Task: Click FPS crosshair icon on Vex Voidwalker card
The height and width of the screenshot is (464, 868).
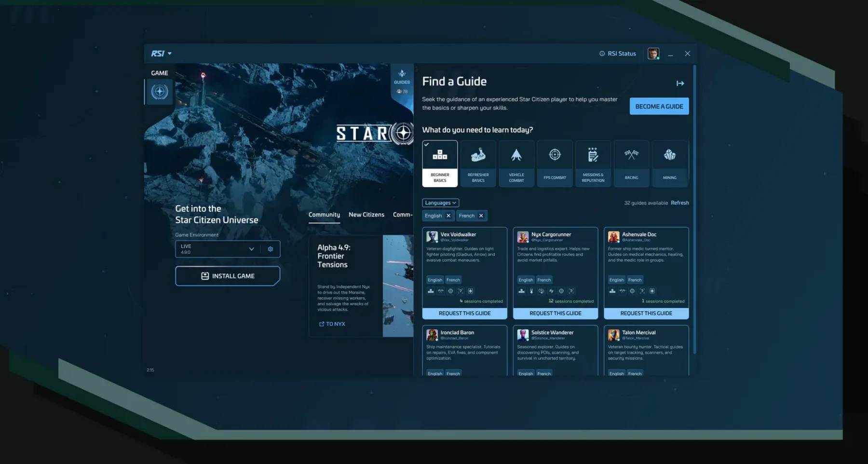Action: (x=450, y=291)
